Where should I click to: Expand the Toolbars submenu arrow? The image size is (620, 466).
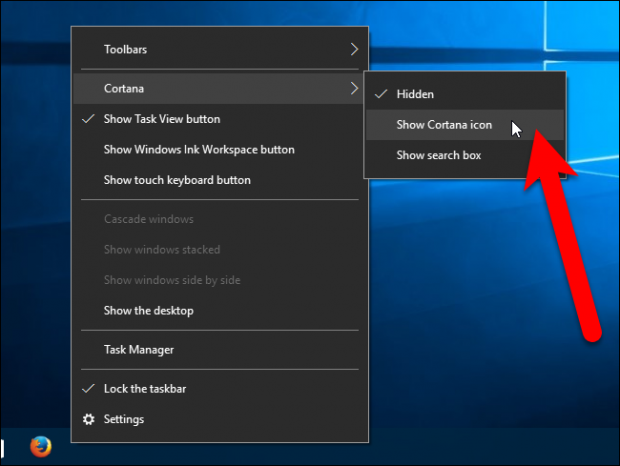[x=354, y=48]
